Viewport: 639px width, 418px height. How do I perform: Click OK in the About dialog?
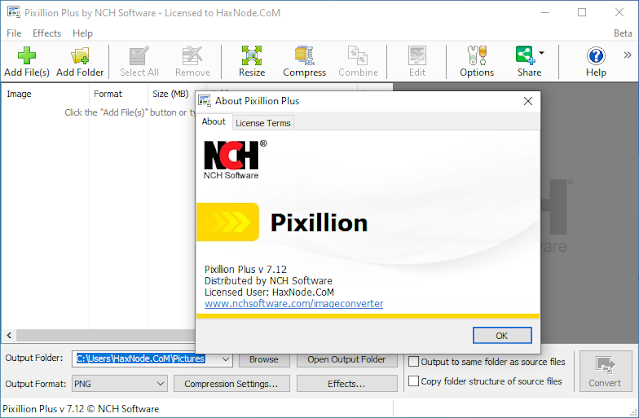[502, 336]
